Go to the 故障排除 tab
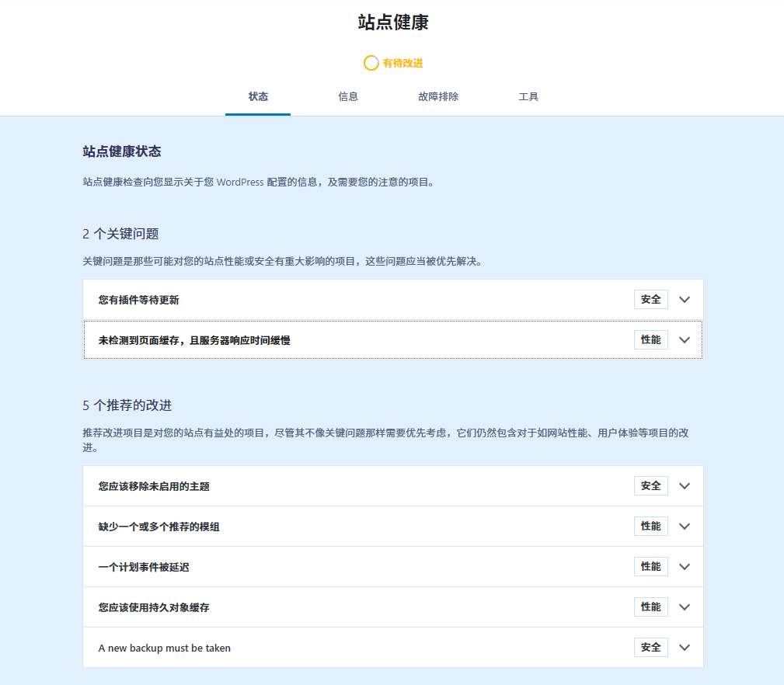Viewport: 784px width, 685px height. pyautogui.click(x=438, y=97)
